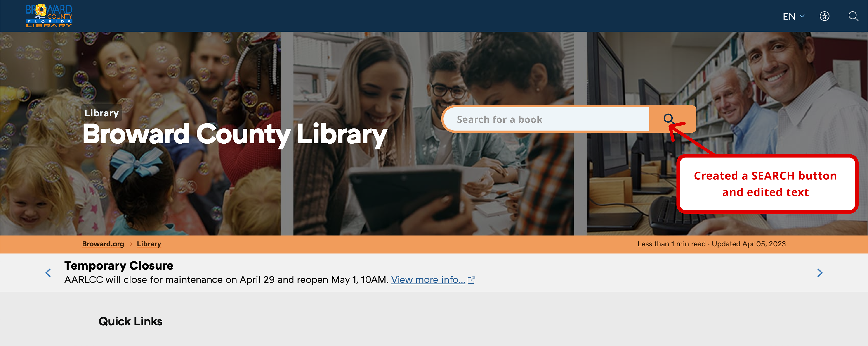The image size is (868, 346).
Task: Open site search via header magnifier icon
Action: coord(853,16)
